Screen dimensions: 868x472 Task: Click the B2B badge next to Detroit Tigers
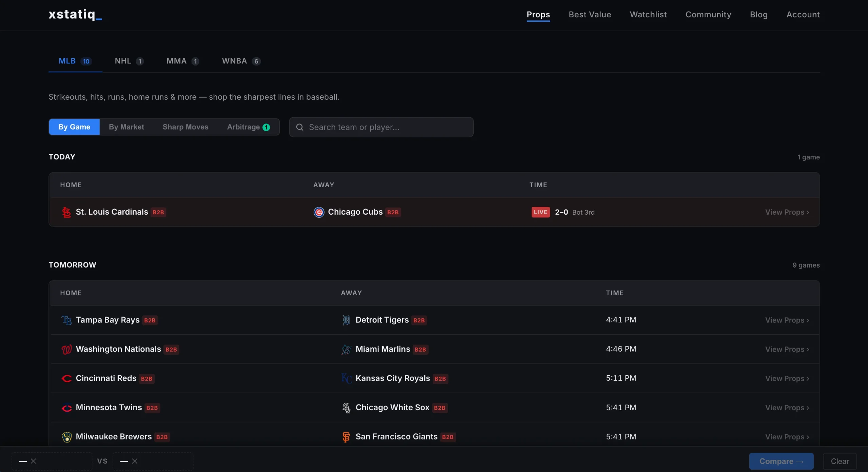click(419, 320)
